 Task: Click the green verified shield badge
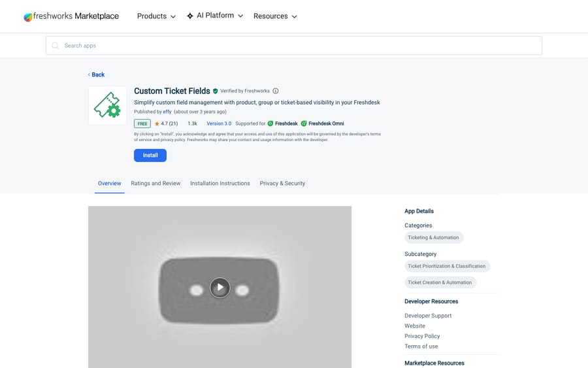(215, 91)
